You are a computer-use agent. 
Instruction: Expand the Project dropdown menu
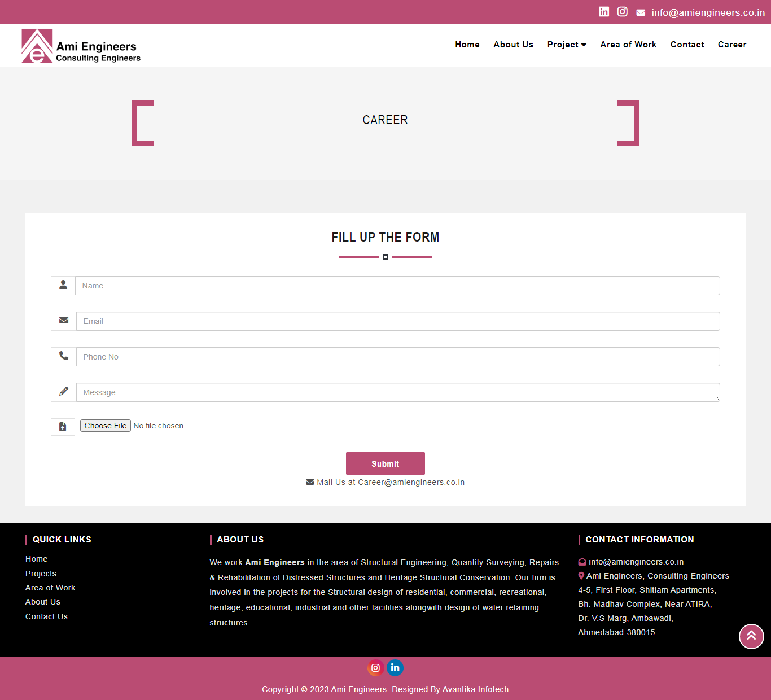pyautogui.click(x=567, y=45)
